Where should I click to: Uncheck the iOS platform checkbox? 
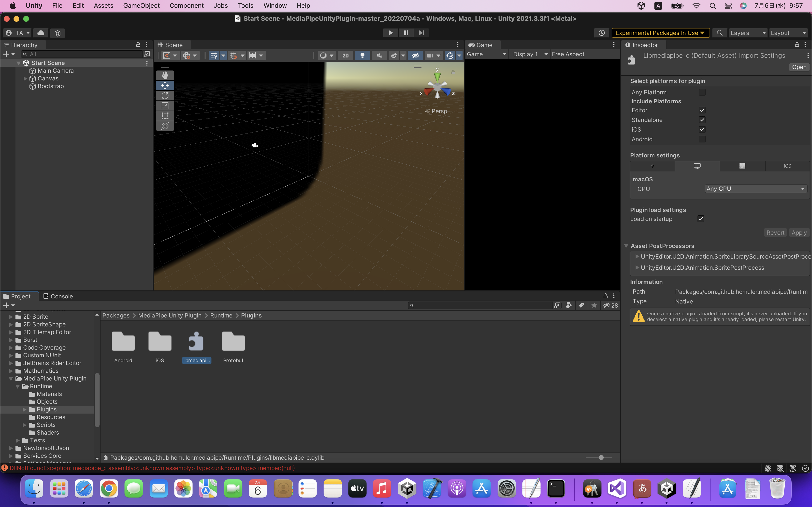pyautogui.click(x=702, y=129)
